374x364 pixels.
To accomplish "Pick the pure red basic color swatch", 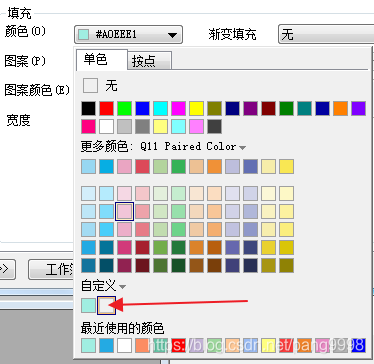I will coord(106,109).
